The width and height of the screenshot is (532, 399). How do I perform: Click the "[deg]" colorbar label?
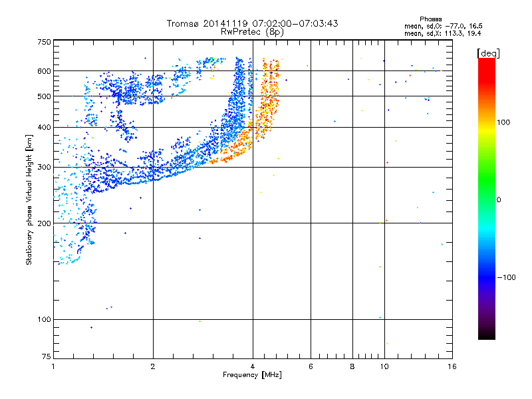(x=488, y=53)
